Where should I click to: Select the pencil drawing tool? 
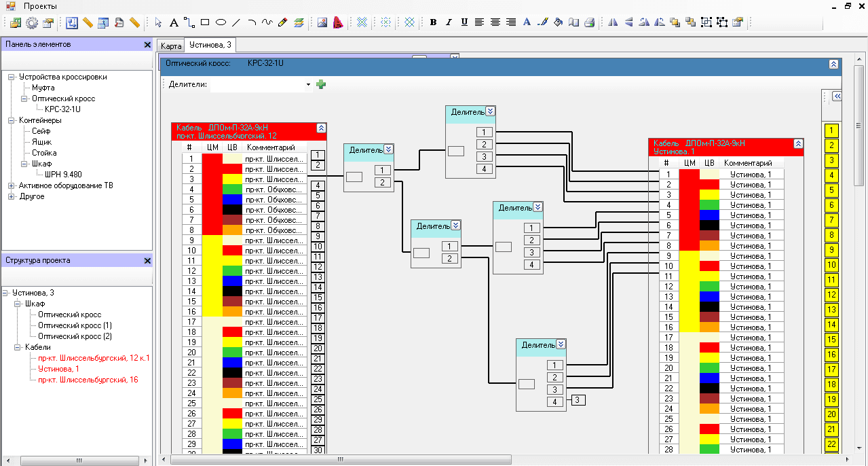coord(283,22)
